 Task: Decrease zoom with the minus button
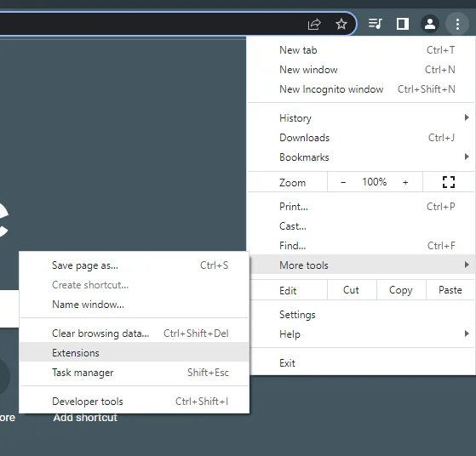[343, 182]
